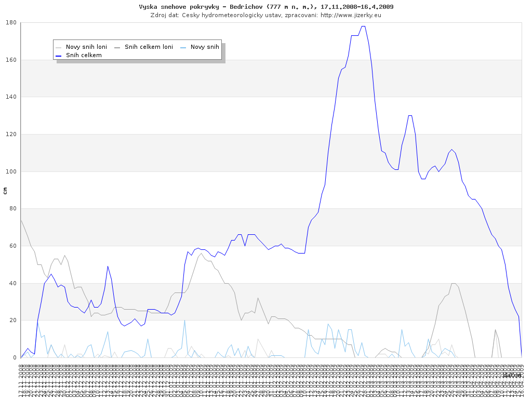This screenshot has height=399, width=532.
Task: Select the 'Novy snih loni' legend label
Action: coord(86,47)
